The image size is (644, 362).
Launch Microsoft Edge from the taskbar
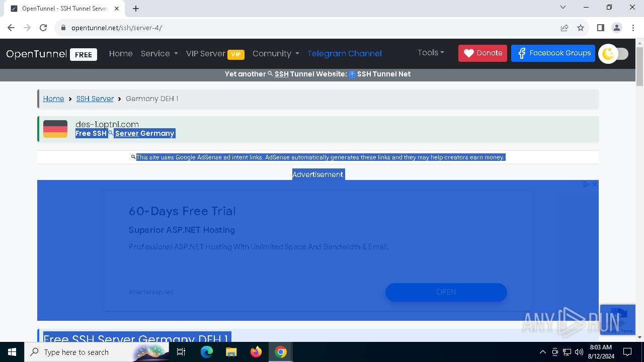click(x=207, y=352)
